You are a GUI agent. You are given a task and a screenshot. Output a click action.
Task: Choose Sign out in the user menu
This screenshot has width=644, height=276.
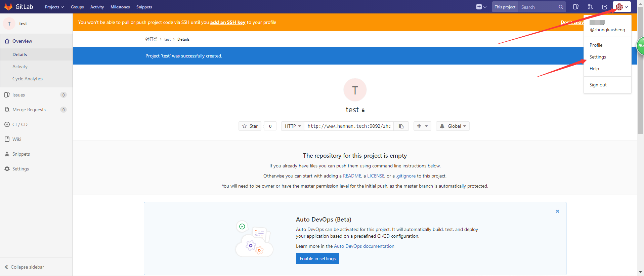click(x=598, y=85)
